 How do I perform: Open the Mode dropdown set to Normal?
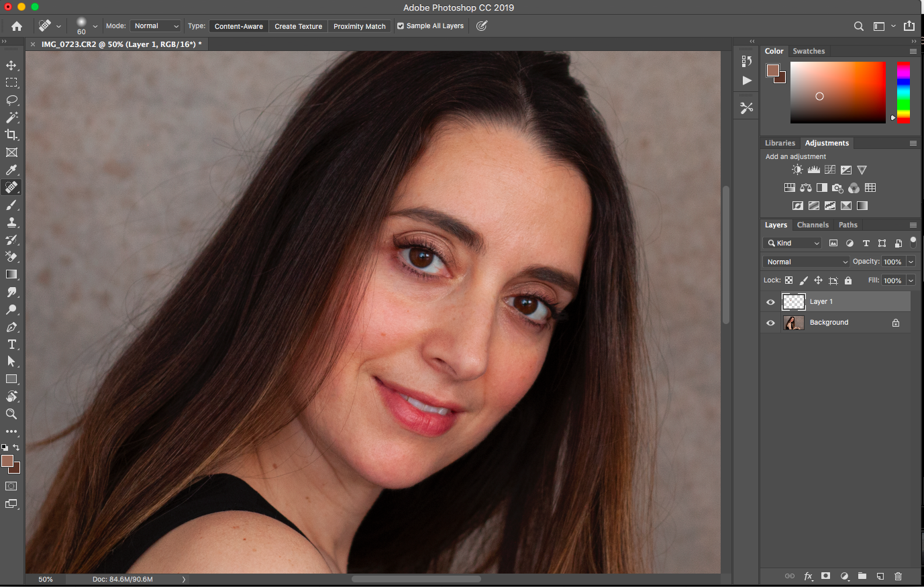coord(156,26)
